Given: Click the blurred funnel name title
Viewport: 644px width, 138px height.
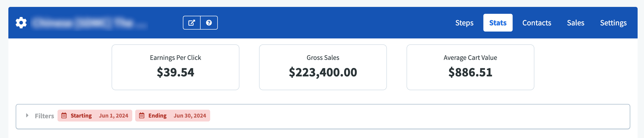Looking at the screenshot, I should pyautogui.click(x=89, y=23).
